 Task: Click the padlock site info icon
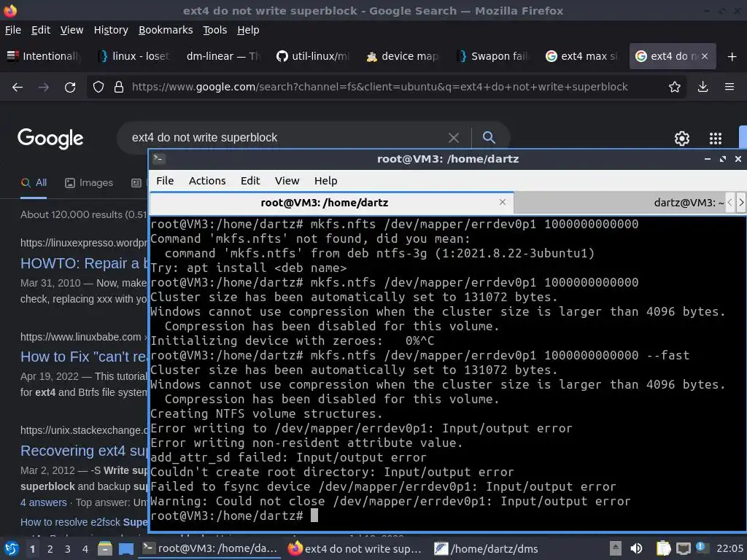[x=119, y=87]
